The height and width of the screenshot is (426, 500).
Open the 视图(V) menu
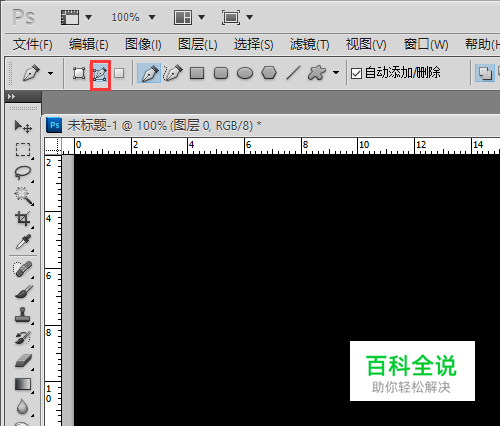click(x=366, y=44)
